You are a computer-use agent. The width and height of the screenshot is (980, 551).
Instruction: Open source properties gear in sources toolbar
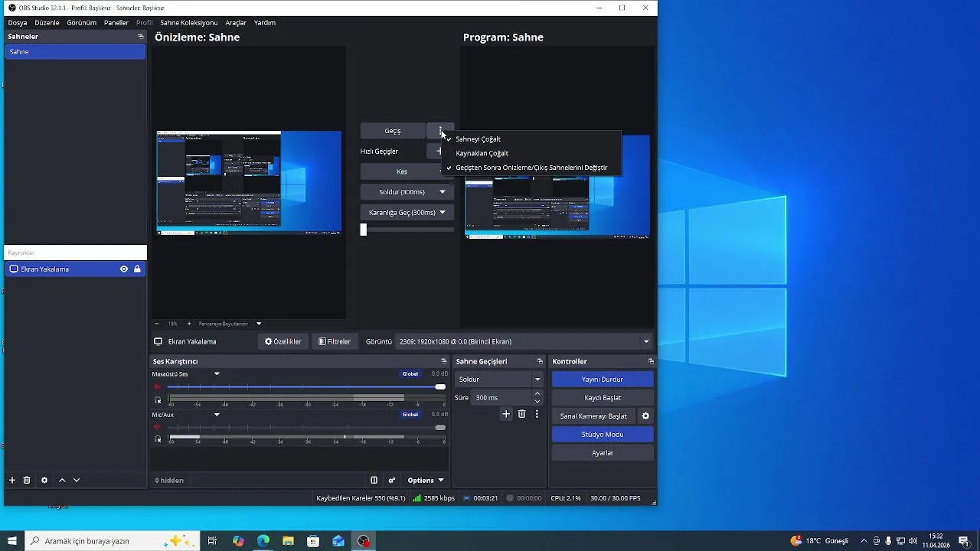tap(44, 481)
